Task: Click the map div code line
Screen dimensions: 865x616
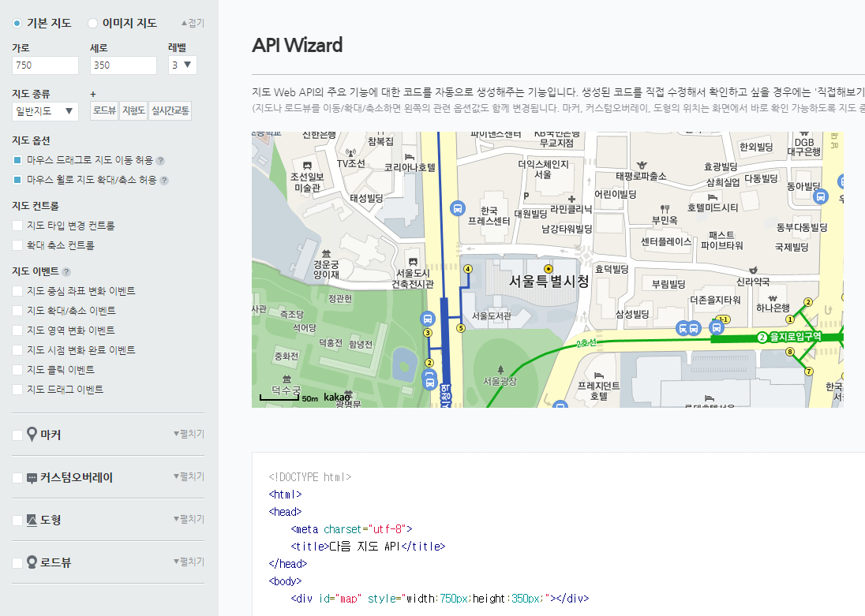Action: 440,599
